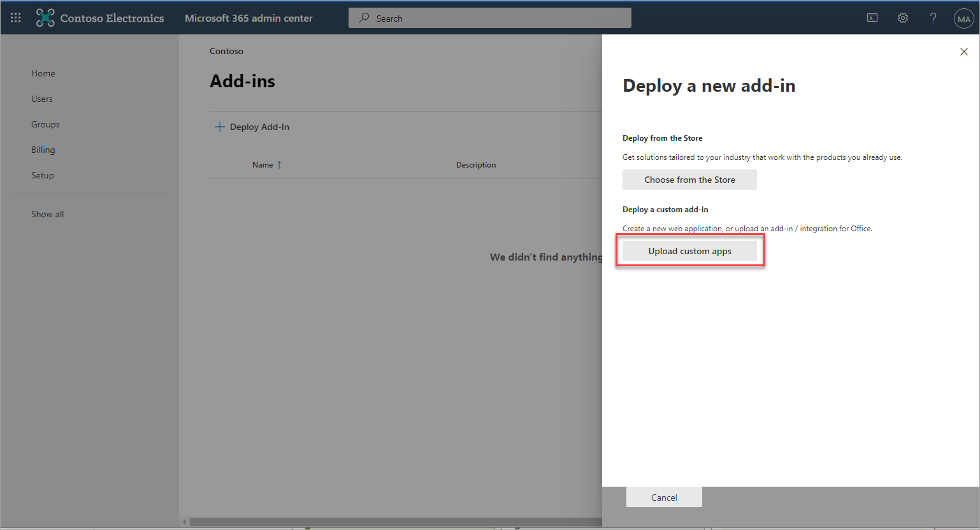980x530 pixels.
Task: Select Groups in the left navigation
Action: [x=45, y=124]
